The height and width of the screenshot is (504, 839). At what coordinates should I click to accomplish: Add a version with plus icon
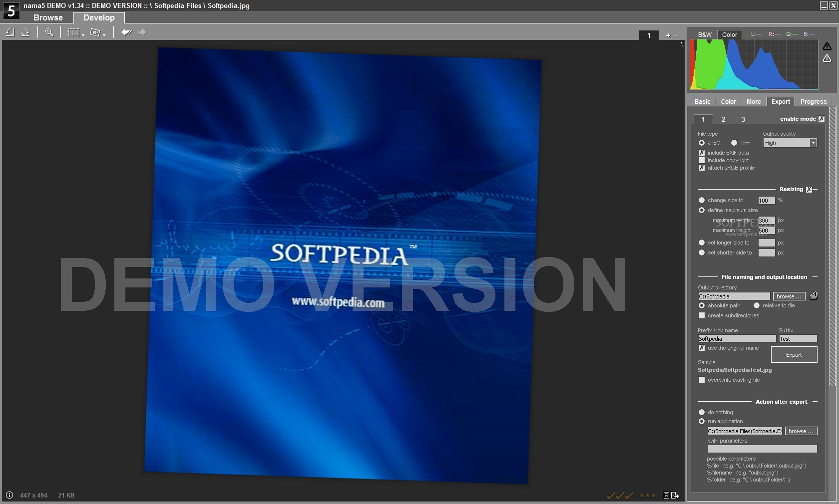coord(668,35)
